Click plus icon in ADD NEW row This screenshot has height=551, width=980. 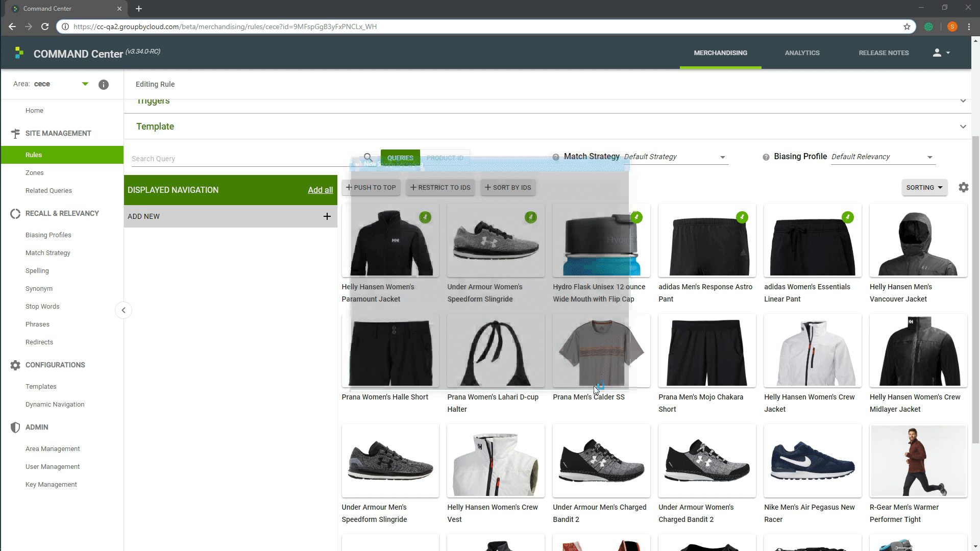pos(327,216)
